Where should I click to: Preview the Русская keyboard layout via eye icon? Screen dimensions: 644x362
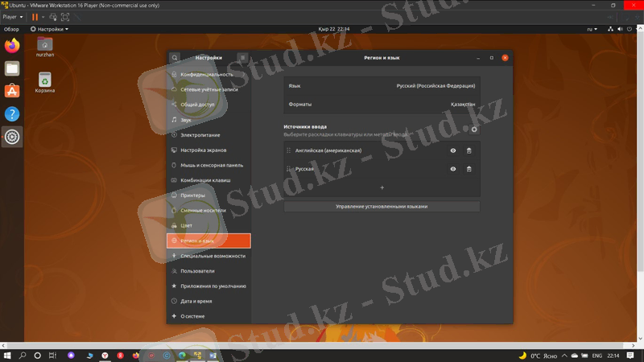[x=453, y=169]
